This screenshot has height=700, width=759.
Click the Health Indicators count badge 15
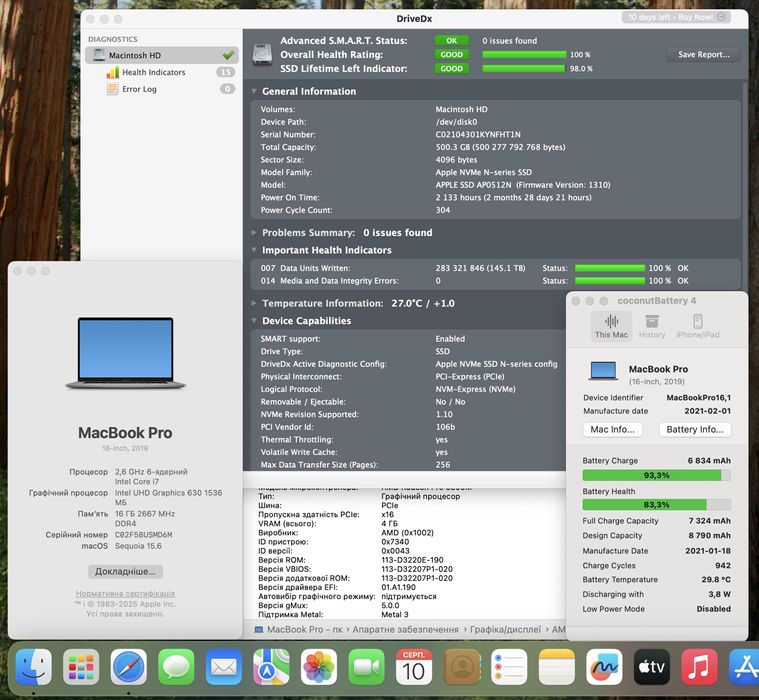tap(226, 72)
